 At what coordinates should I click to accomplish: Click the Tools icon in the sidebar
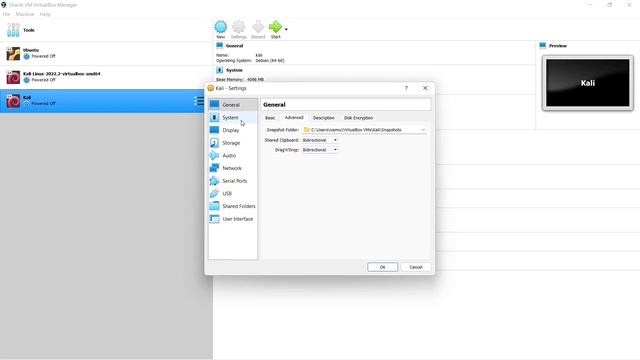tap(13, 30)
